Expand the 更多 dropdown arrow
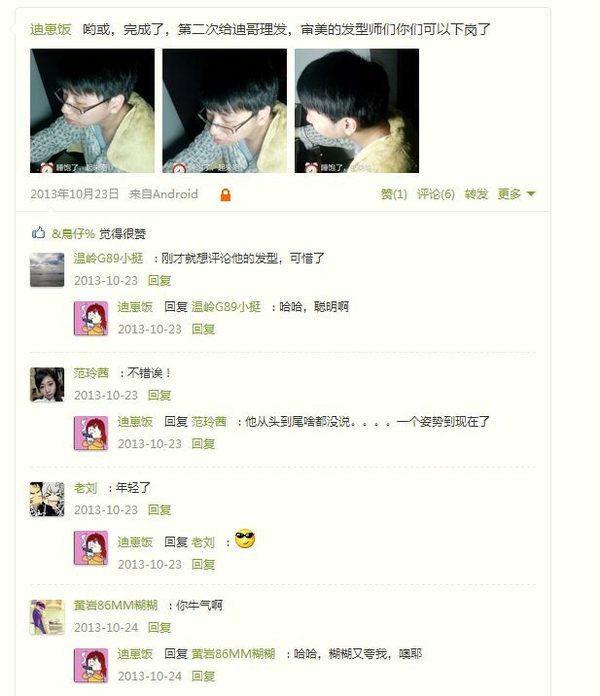 [x=531, y=194]
